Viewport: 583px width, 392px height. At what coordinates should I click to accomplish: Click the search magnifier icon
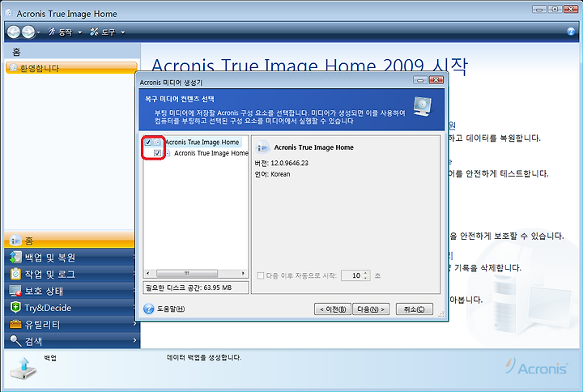tap(15, 341)
